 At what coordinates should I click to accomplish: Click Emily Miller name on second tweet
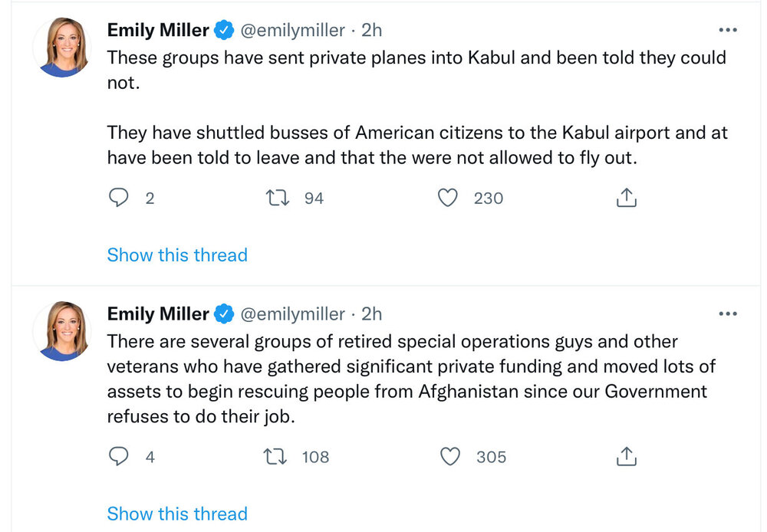coord(158,314)
